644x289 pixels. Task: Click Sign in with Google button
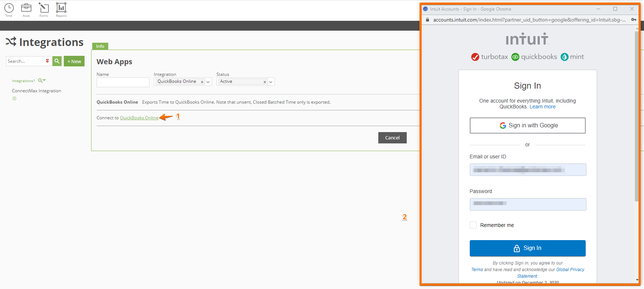coord(528,126)
